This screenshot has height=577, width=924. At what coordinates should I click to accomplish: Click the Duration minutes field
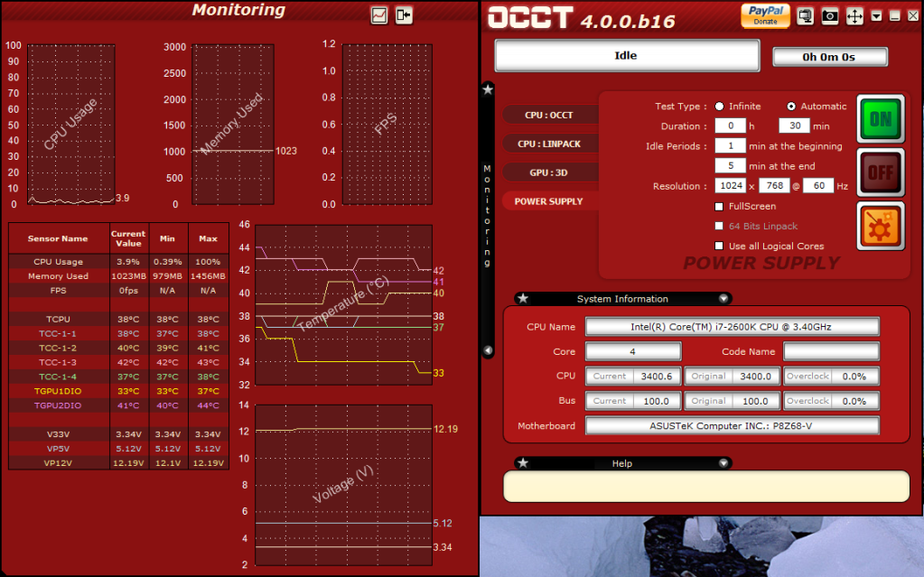pos(794,126)
